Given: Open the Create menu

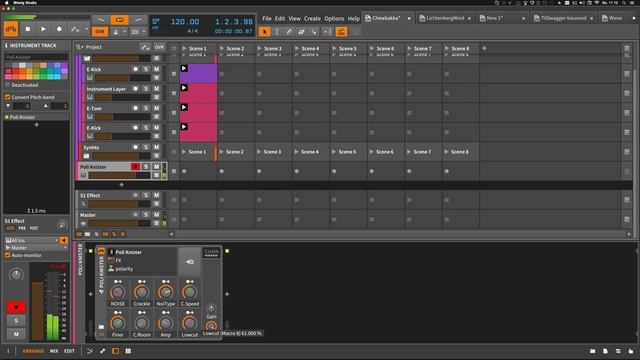Looking at the screenshot, I should click(x=312, y=18).
